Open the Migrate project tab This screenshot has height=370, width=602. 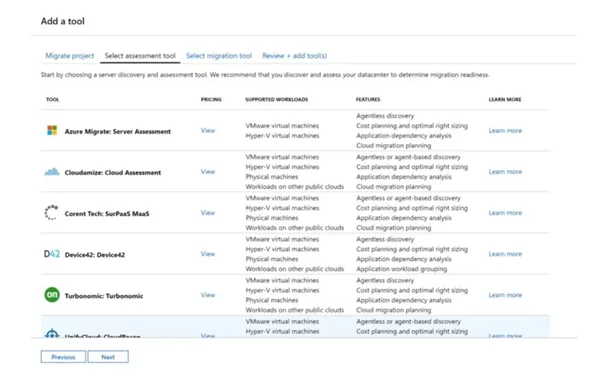(69, 56)
